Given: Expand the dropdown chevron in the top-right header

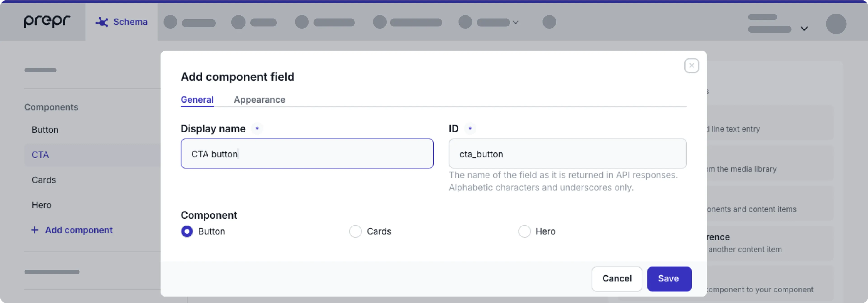Looking at the screenshot, I should coord(804,28).
